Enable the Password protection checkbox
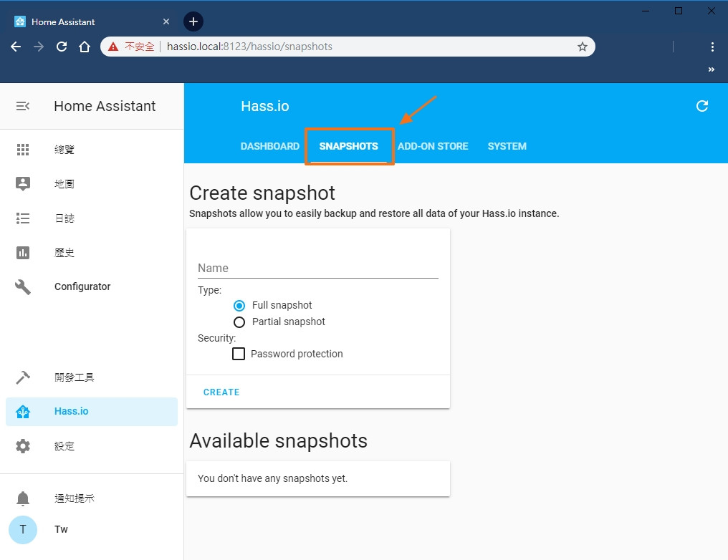Viewport: 728px width, 560px height. tap(239, 354)
